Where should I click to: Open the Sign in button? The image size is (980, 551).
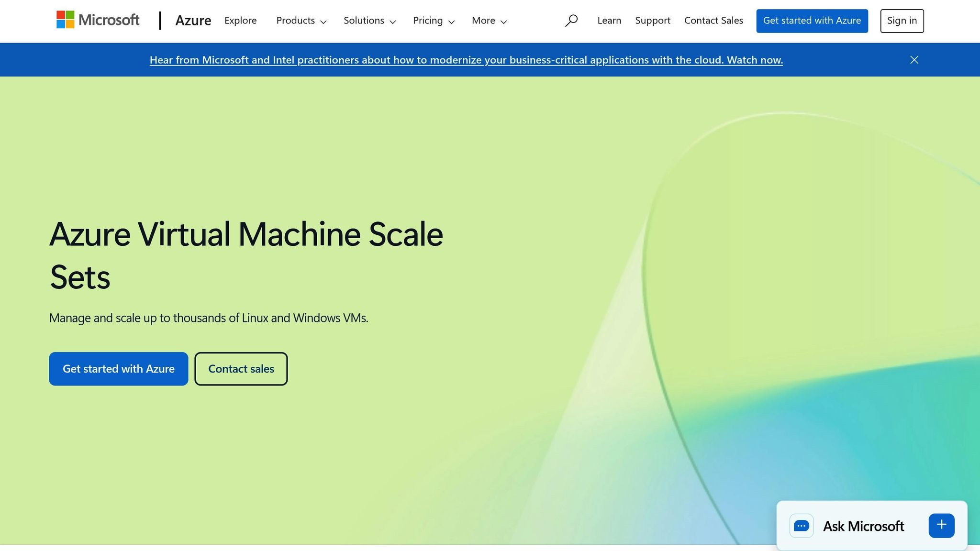pyautogui.click(x=902, y=21)
